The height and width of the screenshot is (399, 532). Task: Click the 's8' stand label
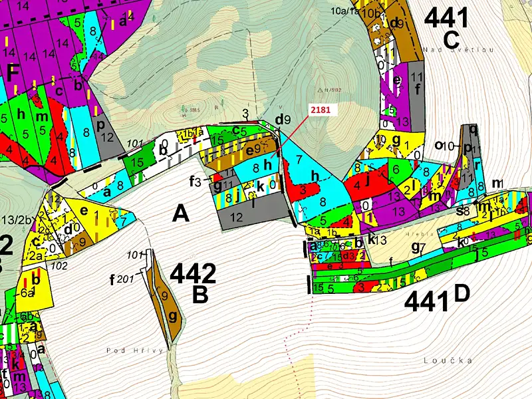click(463, 211)
